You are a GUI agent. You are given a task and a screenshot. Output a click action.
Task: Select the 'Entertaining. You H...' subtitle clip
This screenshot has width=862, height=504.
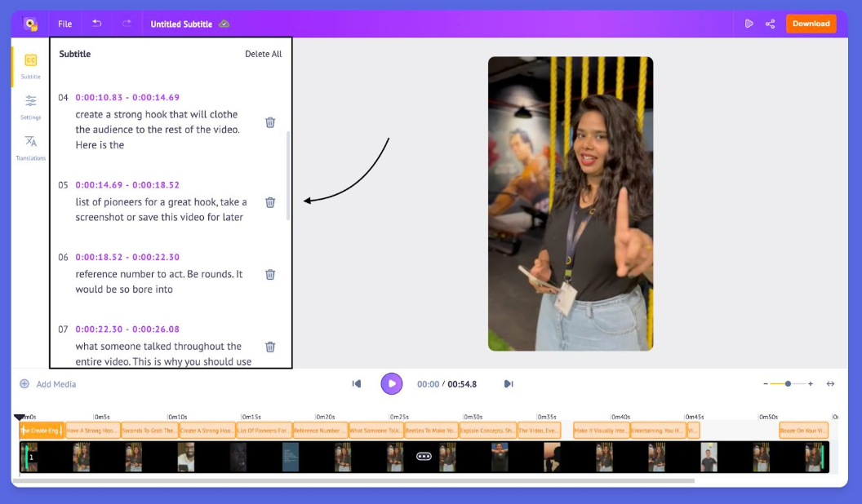(658, 431)
